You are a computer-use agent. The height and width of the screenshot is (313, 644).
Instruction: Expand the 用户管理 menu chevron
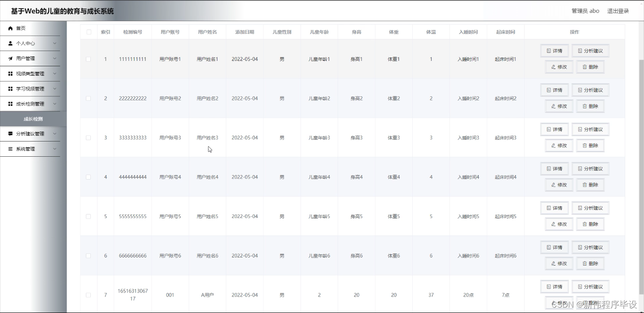tap(55, 59)
